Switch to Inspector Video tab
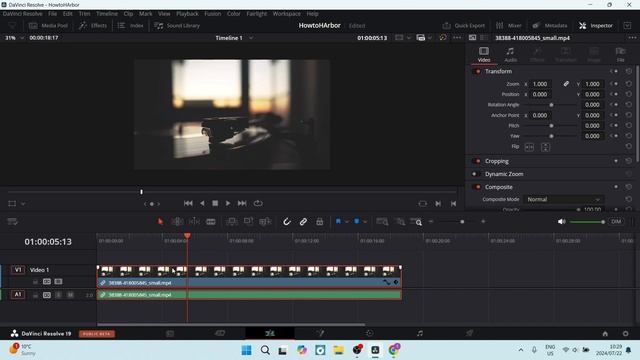 [484, 54]
